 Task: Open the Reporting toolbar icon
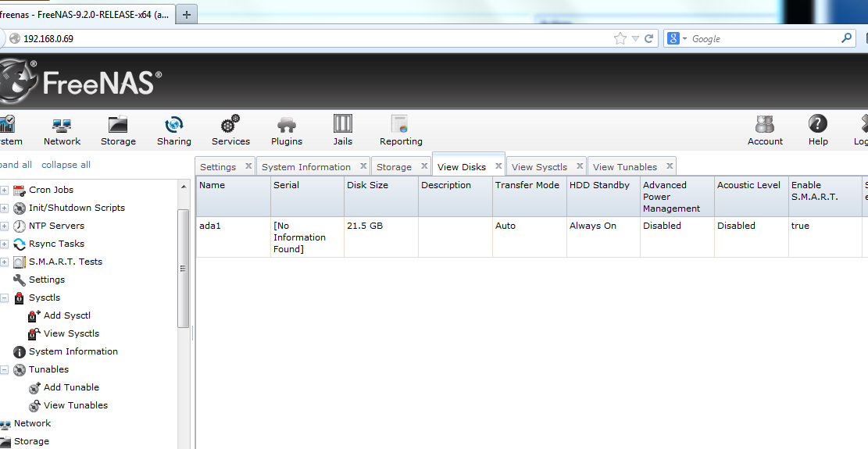pyautogui.click(x=400, y=124)
